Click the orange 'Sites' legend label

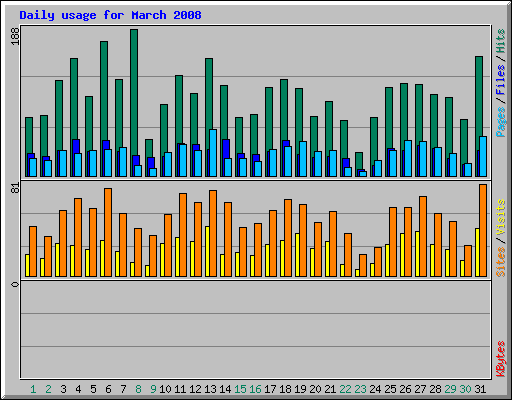(500, 262)
